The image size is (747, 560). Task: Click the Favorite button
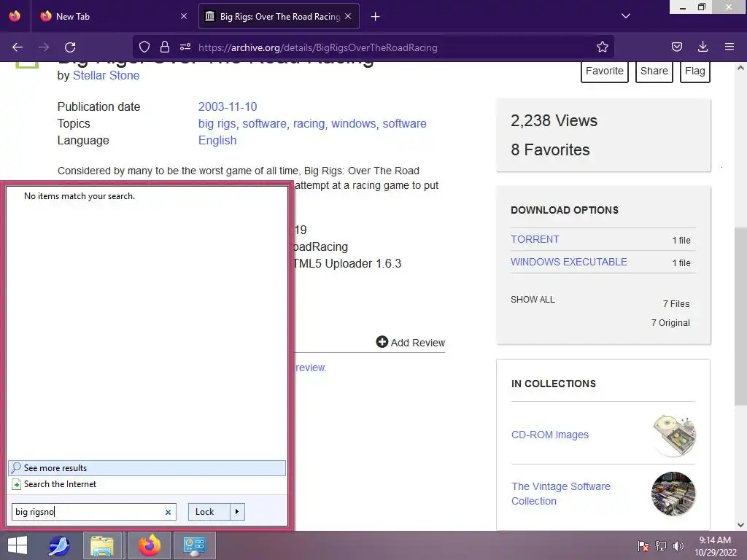tap(605, 71)
